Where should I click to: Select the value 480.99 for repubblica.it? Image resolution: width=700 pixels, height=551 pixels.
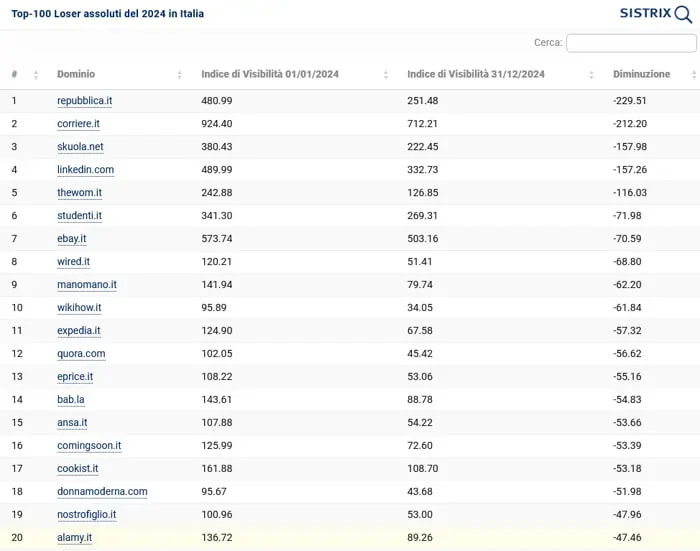coord(217,101)
